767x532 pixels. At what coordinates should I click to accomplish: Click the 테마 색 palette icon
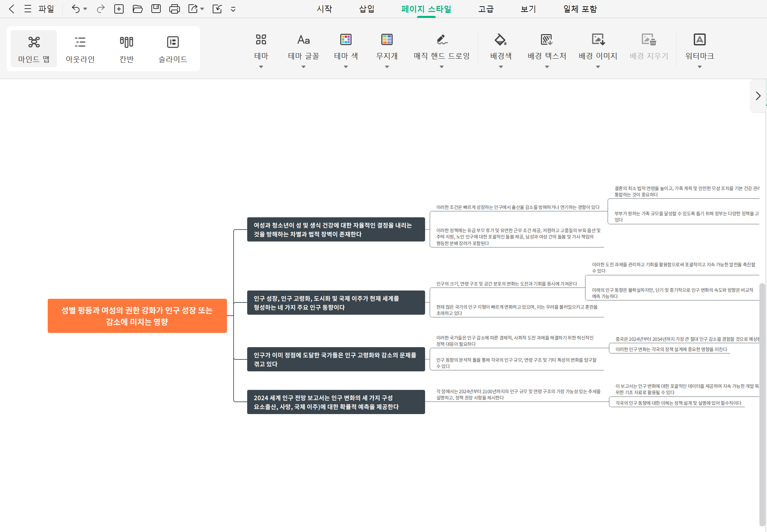(346, 40)
